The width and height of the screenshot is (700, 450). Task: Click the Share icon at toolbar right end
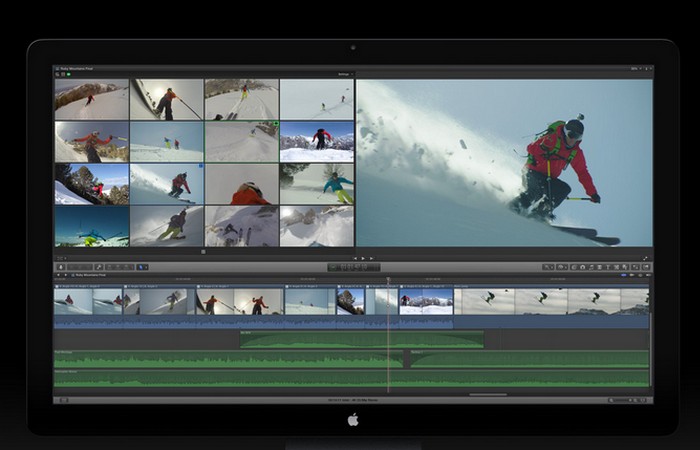point(645,267)
